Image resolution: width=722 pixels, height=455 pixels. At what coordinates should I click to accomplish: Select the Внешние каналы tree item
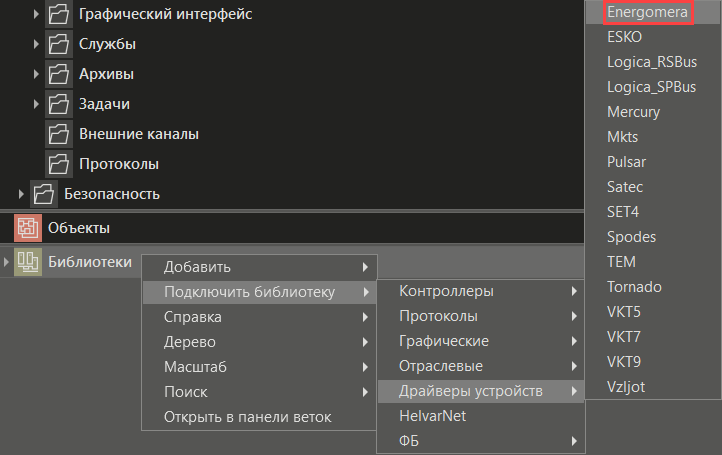(139, 134)
